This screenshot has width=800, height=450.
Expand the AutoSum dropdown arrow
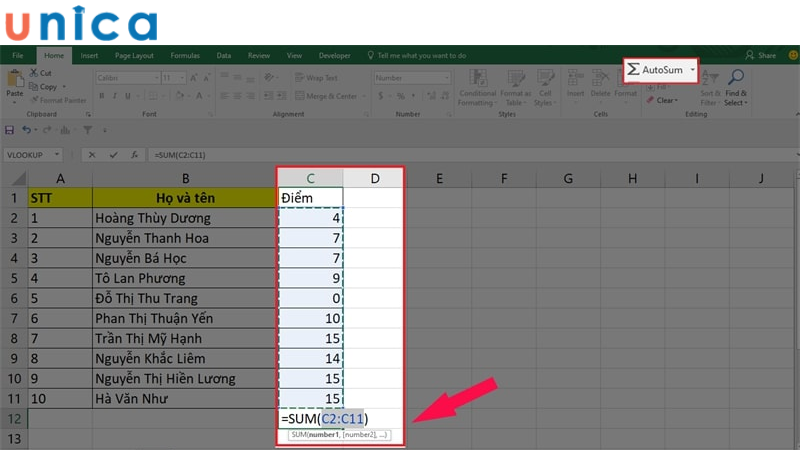[692, 70]
